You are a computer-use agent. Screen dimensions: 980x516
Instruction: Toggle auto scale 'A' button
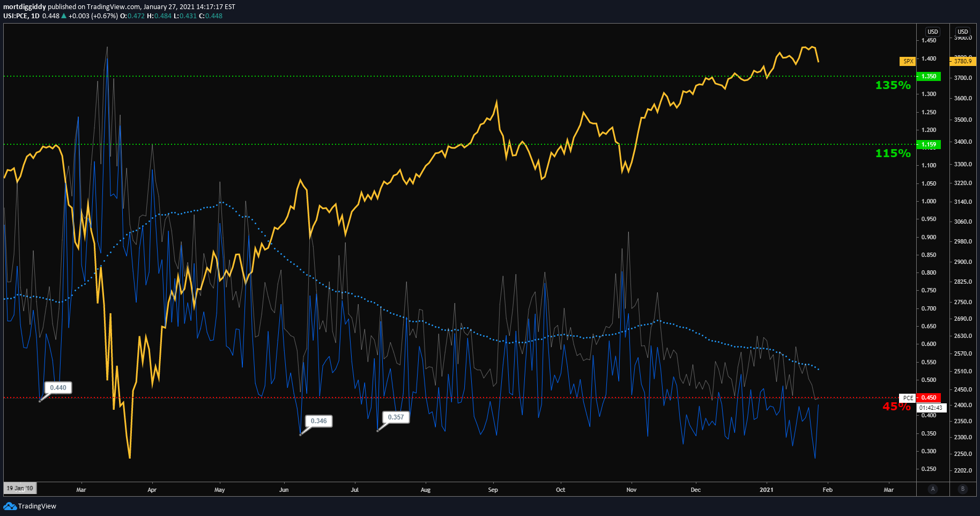[x=933, y=489]
